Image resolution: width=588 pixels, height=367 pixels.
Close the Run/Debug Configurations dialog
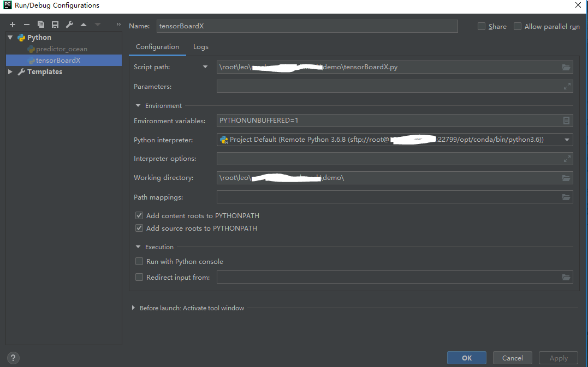point(578,5)
